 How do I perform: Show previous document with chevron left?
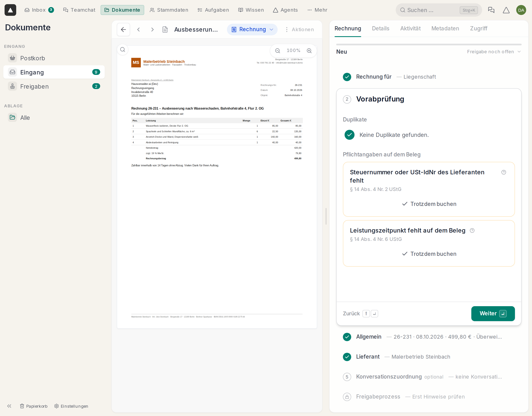pyautogui.click(x=138, y=30)
